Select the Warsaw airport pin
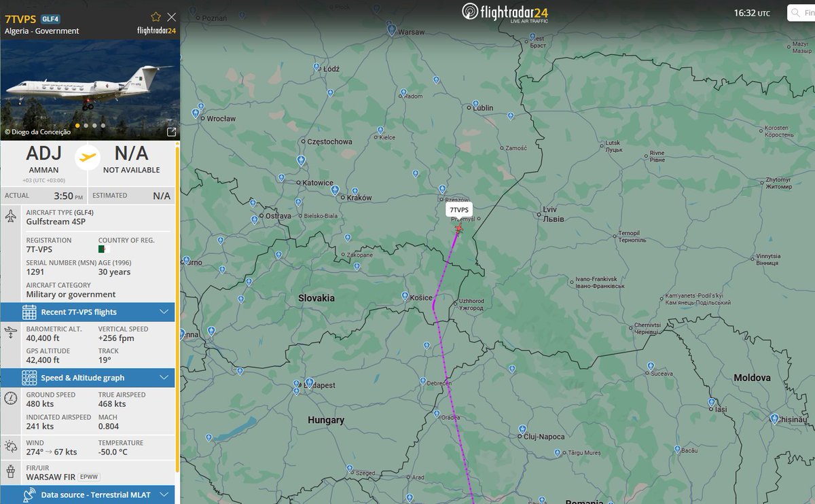The image size is (815, 504). point(391,29)
